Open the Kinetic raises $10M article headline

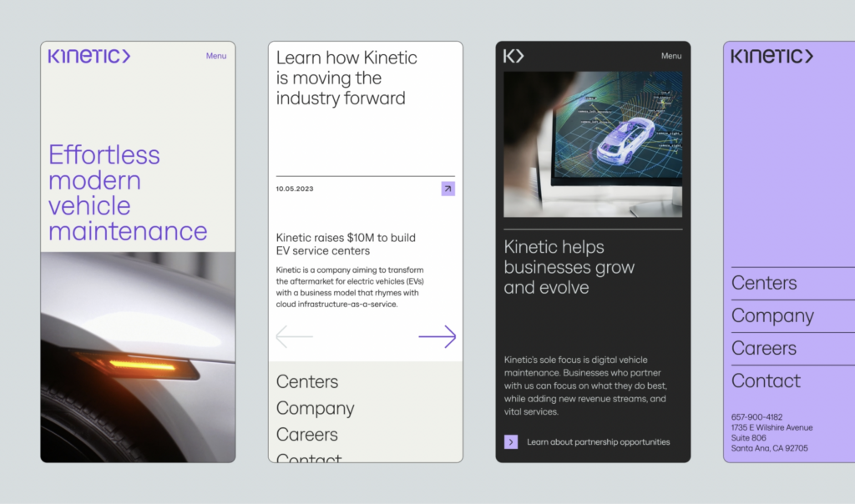(345, 244)
